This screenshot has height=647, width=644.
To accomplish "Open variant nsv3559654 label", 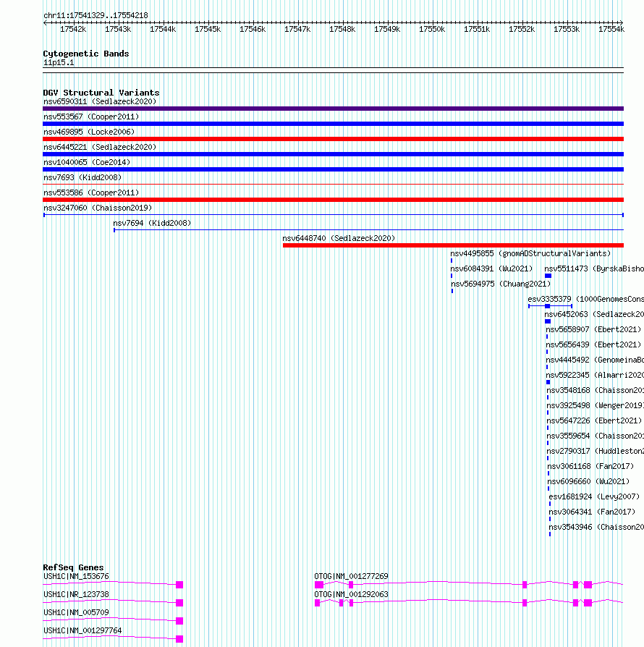I will [x=596, y=436].
